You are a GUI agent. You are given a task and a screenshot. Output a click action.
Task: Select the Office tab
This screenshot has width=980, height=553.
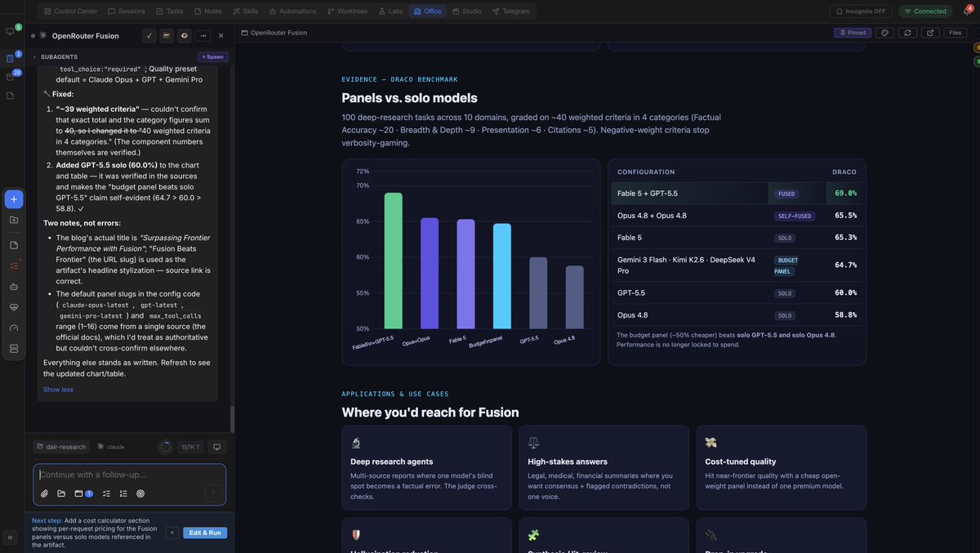[x=428, y=11]
